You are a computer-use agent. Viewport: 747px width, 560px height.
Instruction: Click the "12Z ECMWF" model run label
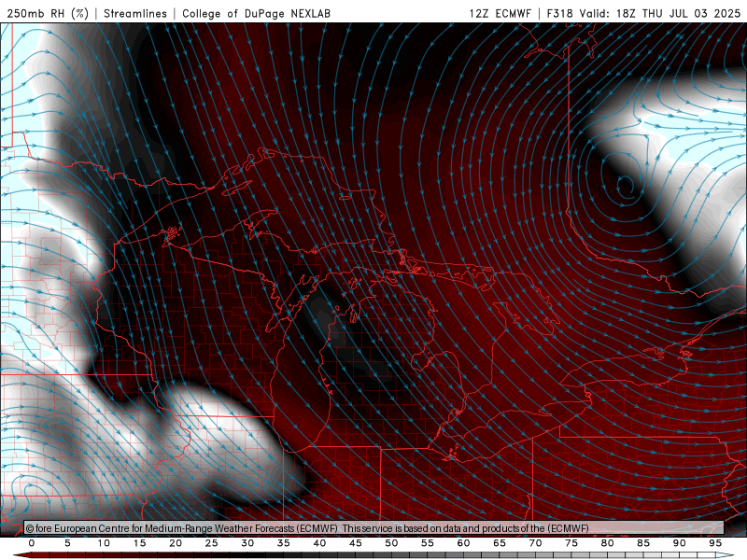[500, 13]
